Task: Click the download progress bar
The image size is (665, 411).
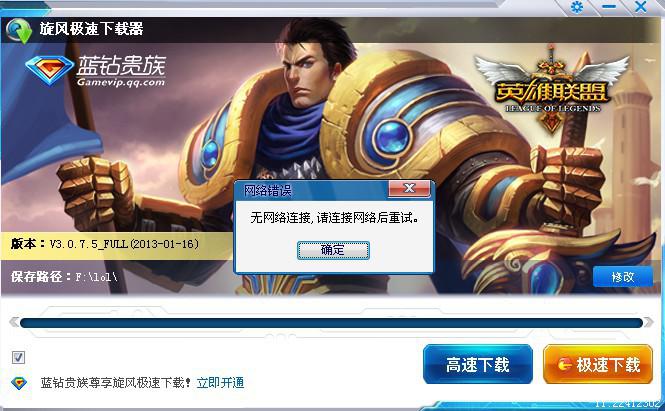Action: (331, 323)
